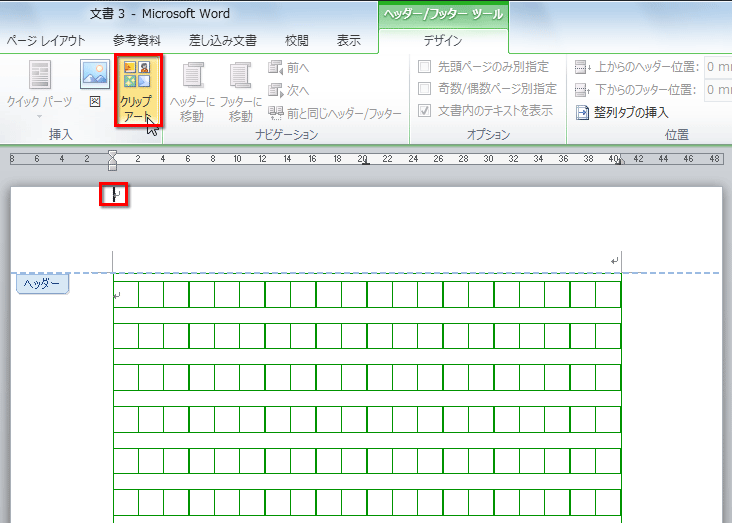The width and height of the screenshot is (732, 523).
Task: Enable 奇数/偶数ページ別指定 checkbox
Action: [x=424, y=88]
